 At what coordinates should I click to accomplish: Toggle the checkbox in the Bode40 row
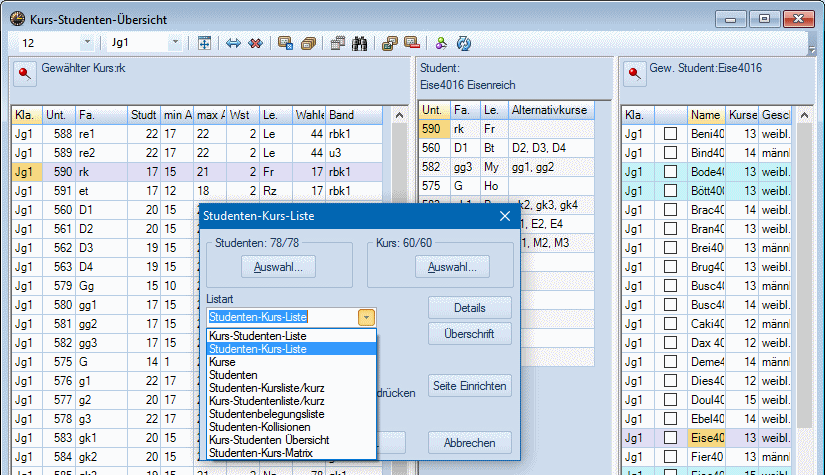(x=670, y=171)
